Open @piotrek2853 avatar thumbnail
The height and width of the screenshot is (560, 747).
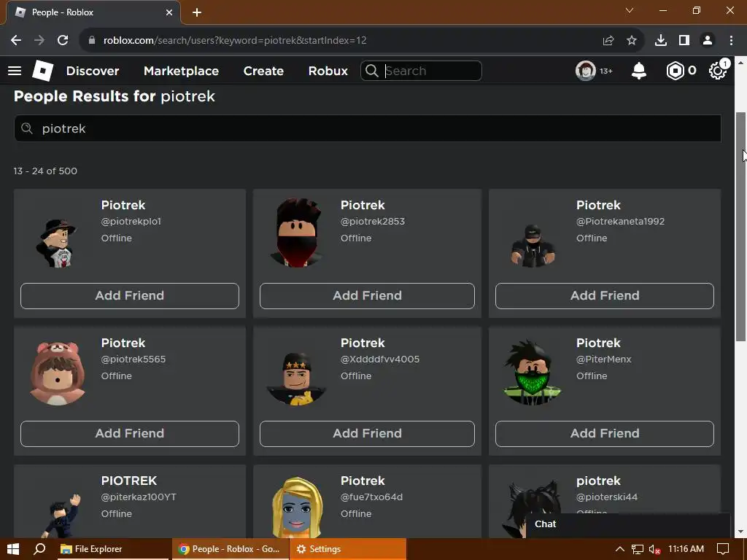pos(297,233)
